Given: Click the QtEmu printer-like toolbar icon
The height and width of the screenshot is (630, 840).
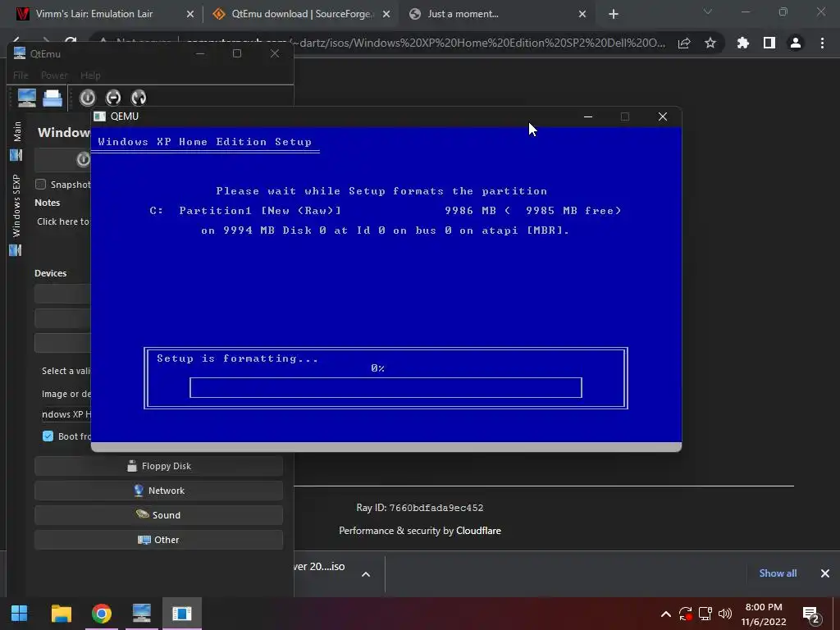Looking at the screenshot, I should tap(52, 98).
